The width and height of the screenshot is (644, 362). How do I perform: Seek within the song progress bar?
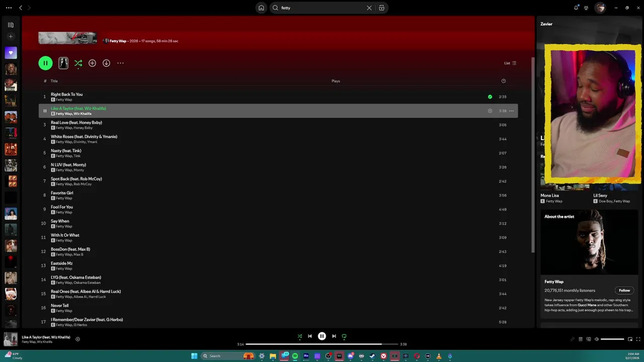(322, 344)
